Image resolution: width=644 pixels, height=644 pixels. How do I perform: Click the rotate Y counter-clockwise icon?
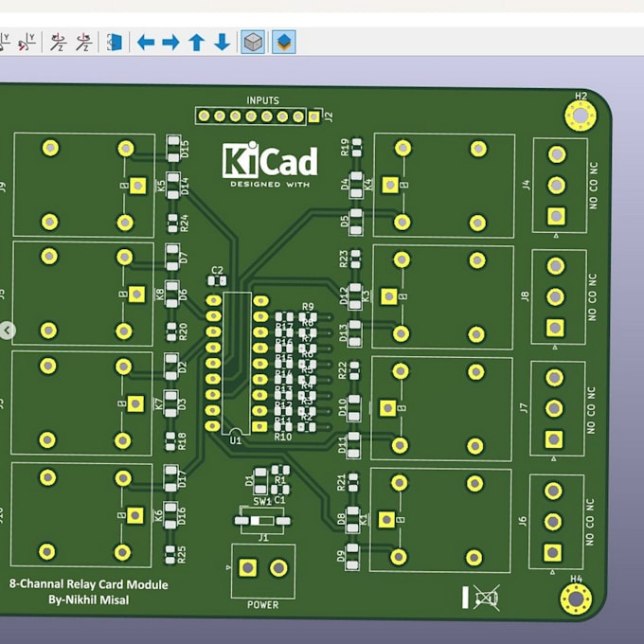(x=27, y=42)
